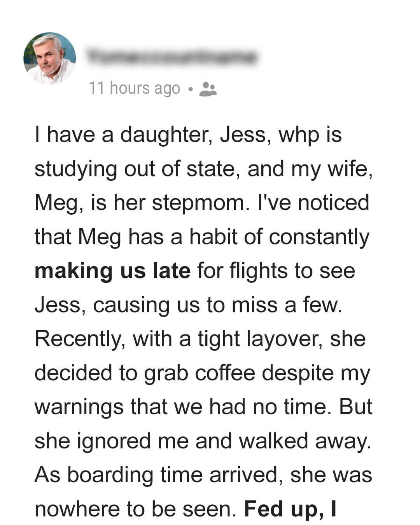Click the word "constantly" in the post
This screenshot has width=420, height=525.
(319, 237)
